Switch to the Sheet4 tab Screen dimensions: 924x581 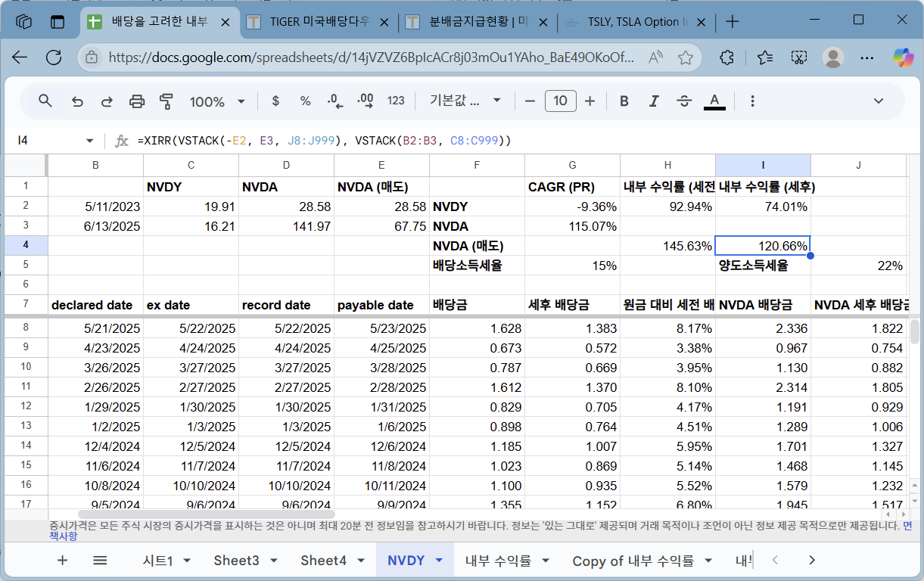click(x=323, y=561)
